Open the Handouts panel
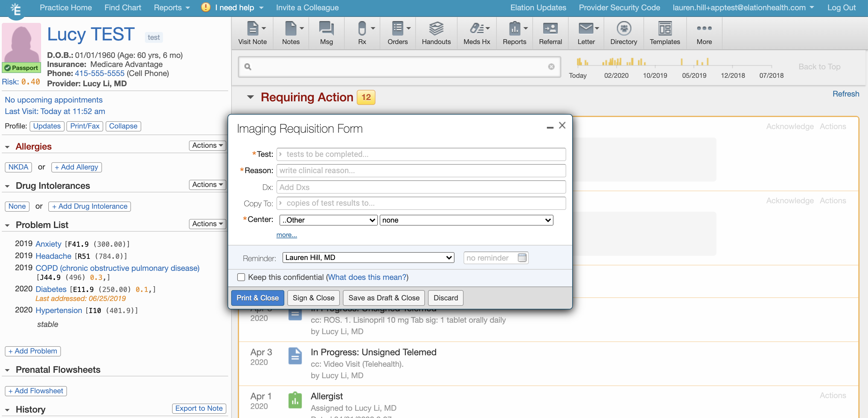 pos(436,33)
